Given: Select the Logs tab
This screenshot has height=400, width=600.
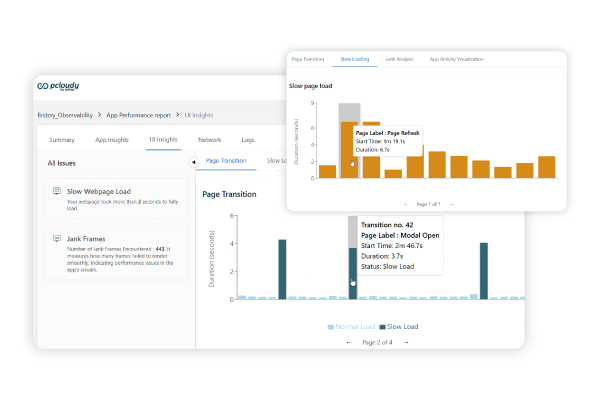Looking at the screenshot, I should pyautogui.click(x=247, y=140).
